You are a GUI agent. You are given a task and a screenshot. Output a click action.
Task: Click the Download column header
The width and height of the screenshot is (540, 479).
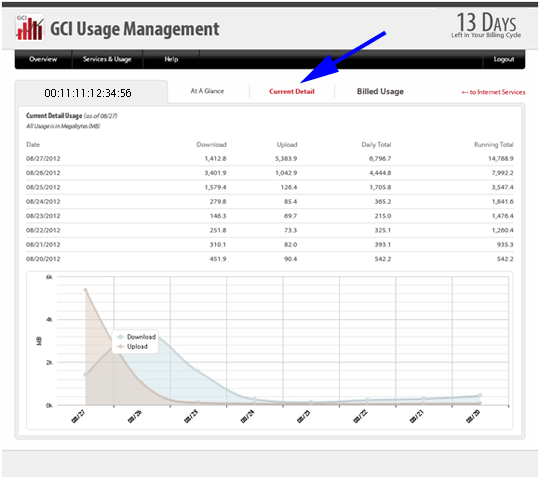tap(211, 145)
